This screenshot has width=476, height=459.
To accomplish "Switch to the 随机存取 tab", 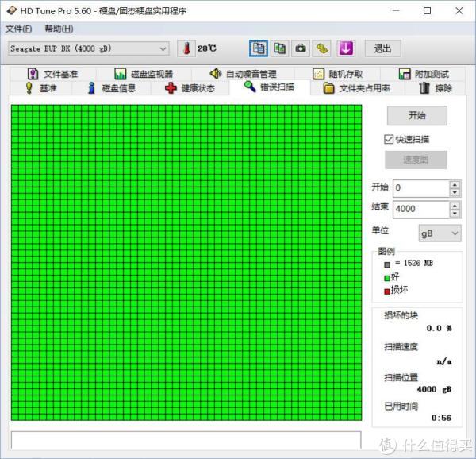I will pyautogui.click(x=337, y=74).
